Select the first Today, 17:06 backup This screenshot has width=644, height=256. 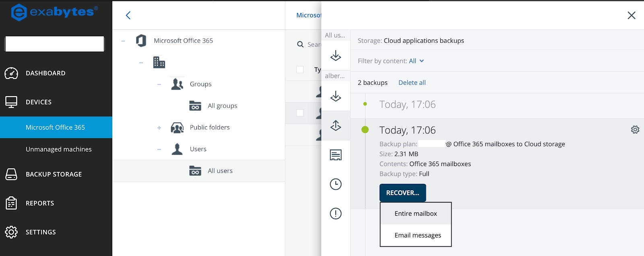point(407,104)
